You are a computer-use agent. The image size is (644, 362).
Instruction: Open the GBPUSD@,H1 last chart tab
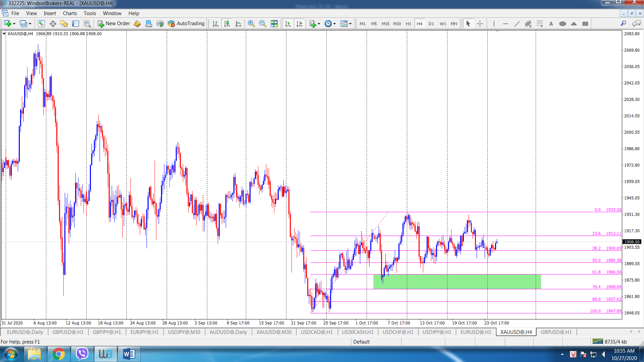556,332
